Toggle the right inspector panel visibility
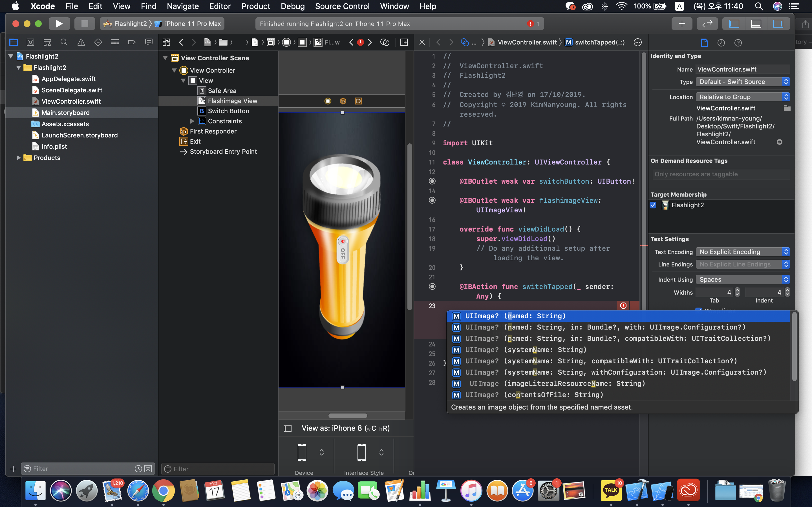This screenshot has height=507, width=812. pyautogui.click(x=778, y=23)
